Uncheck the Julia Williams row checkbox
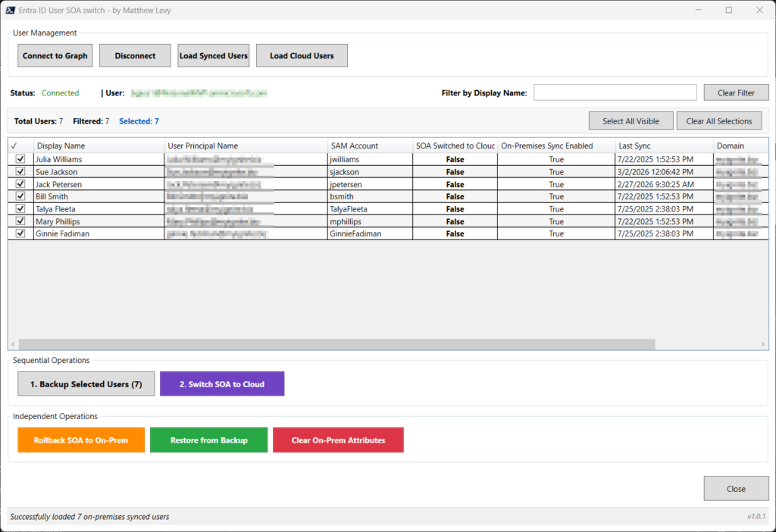 20,159
